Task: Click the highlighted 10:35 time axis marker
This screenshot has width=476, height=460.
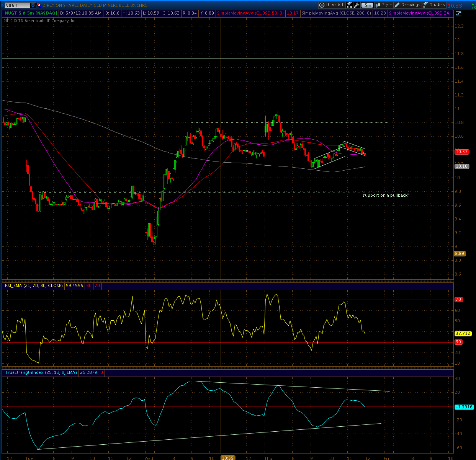Action: click(227, 458)
